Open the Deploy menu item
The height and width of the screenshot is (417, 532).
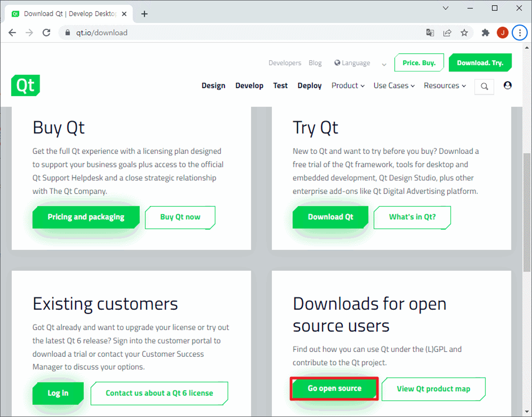click(x=310, y=85)
